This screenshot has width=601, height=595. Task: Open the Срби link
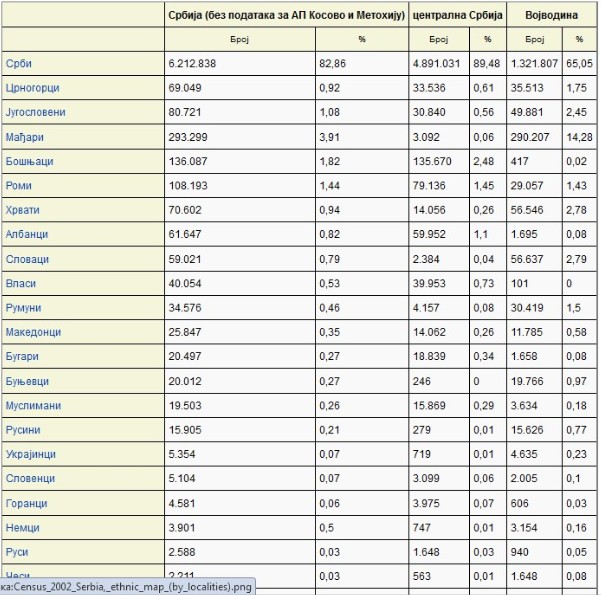18,63
